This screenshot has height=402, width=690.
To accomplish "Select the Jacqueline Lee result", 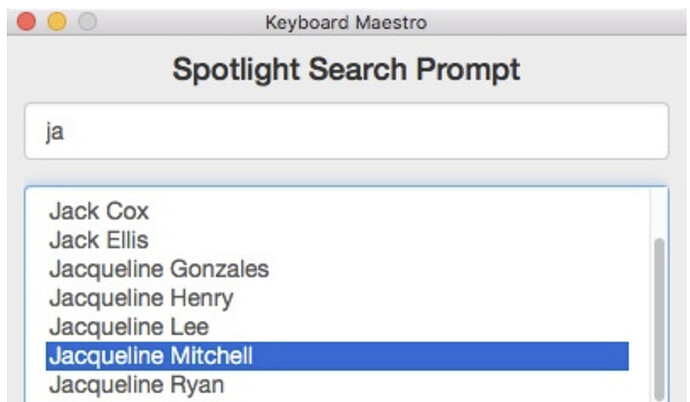I will pyautogui.click(x=129, y=327).
